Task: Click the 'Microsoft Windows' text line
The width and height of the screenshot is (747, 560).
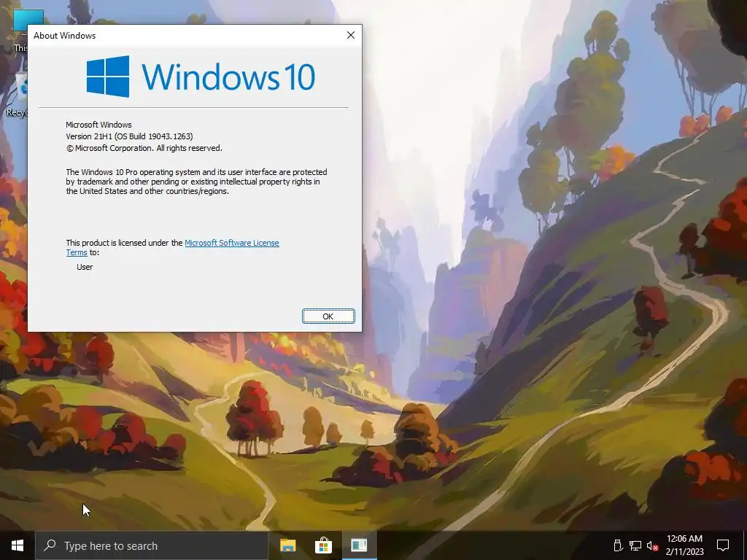Action: coord(98,125)
